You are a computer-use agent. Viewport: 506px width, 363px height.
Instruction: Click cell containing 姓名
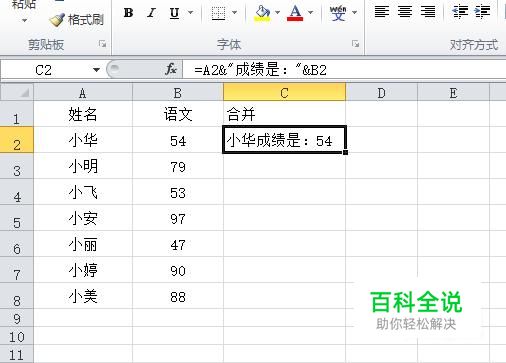(83, 114)
